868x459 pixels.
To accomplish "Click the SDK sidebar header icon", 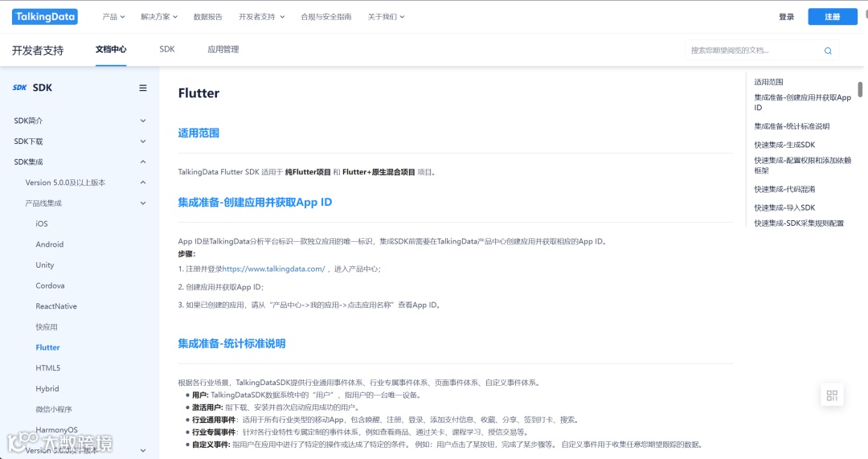I will [x=19, y=88].
